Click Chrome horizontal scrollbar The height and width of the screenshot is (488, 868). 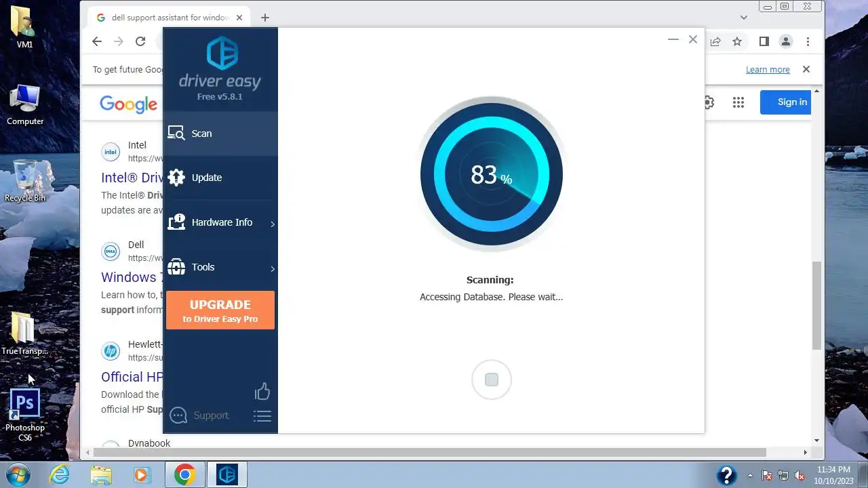click(430, 452)
